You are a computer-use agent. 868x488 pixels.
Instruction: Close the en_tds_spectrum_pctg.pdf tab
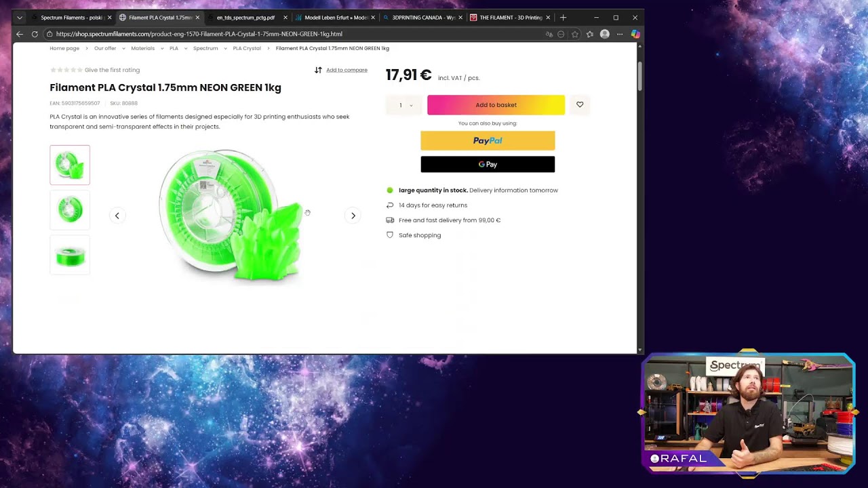pyautogui.click(x=285, y=18)
